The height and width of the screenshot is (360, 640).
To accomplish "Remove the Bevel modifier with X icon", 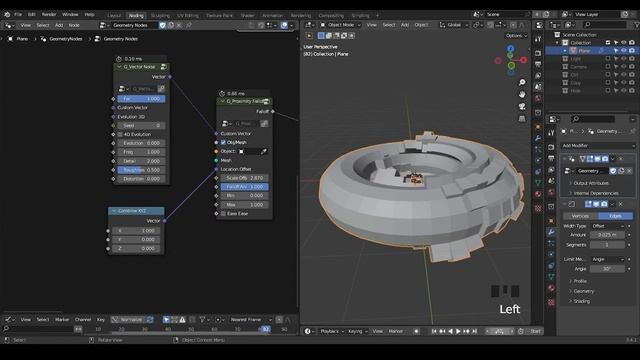I will (x=621, y=204).
